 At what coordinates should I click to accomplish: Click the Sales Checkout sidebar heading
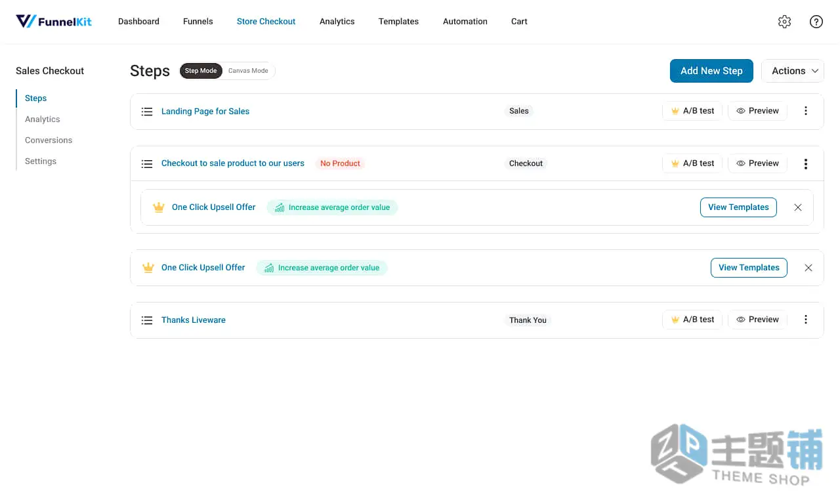(50, 71)
